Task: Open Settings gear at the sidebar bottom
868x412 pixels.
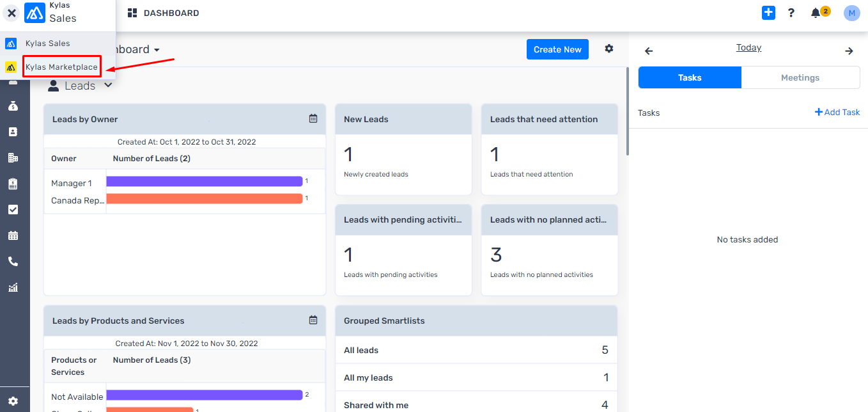Action: point(13,401)
